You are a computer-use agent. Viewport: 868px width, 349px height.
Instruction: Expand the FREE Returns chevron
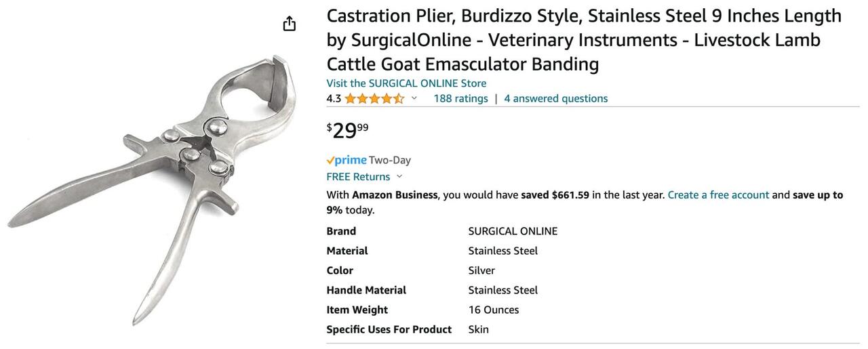click(399, 176)
